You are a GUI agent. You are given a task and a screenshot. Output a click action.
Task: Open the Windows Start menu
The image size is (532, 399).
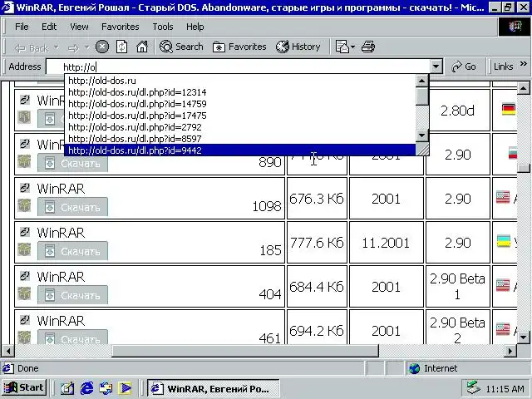[x=24, y=387]
